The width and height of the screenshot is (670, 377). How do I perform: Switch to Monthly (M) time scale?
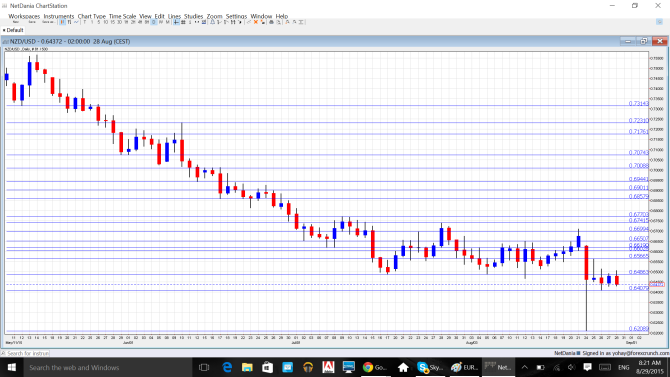click(x=168, y=22)
